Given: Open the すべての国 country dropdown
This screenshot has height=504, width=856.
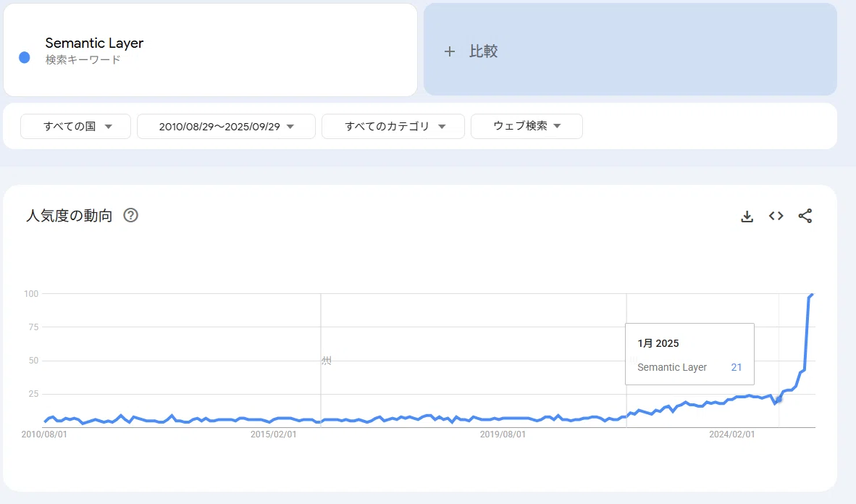Looking at the screenshot, I should point(75,126).
